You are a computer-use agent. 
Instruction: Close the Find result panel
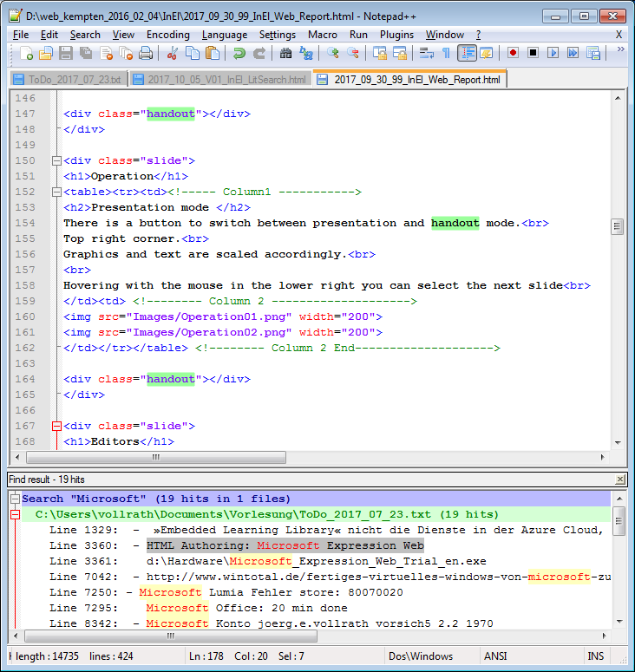tap(619, 480)
